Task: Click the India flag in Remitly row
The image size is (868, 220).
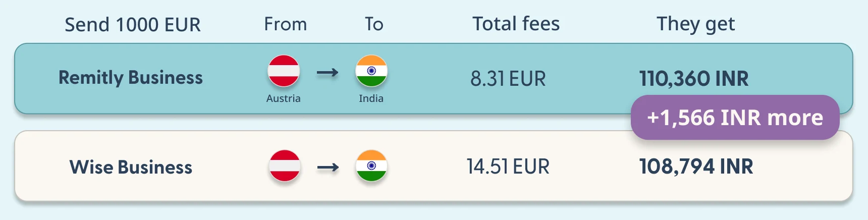Action: (371, 71)
